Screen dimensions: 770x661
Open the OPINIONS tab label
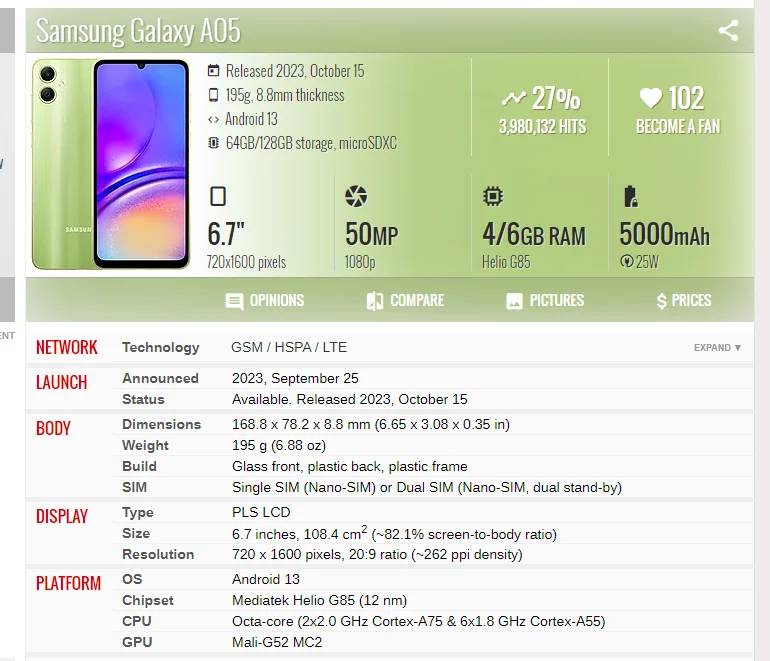tap(276, 300)
